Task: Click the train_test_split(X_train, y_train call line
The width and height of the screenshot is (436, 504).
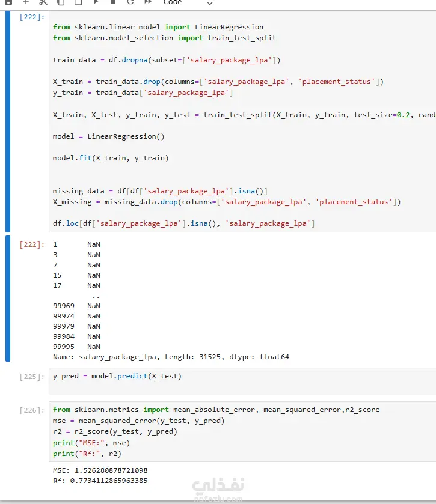Action: [244, 115]
